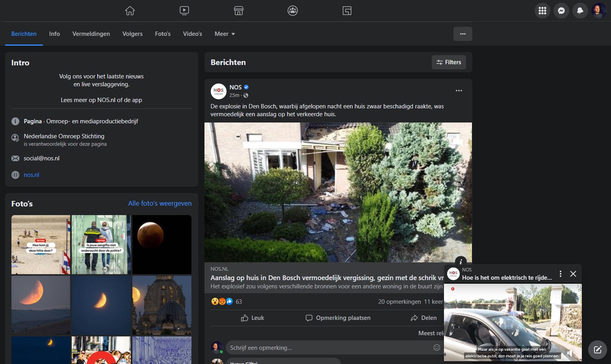Open the Facebook Home feed icon
611x364 pixels.
click(130, 11)
